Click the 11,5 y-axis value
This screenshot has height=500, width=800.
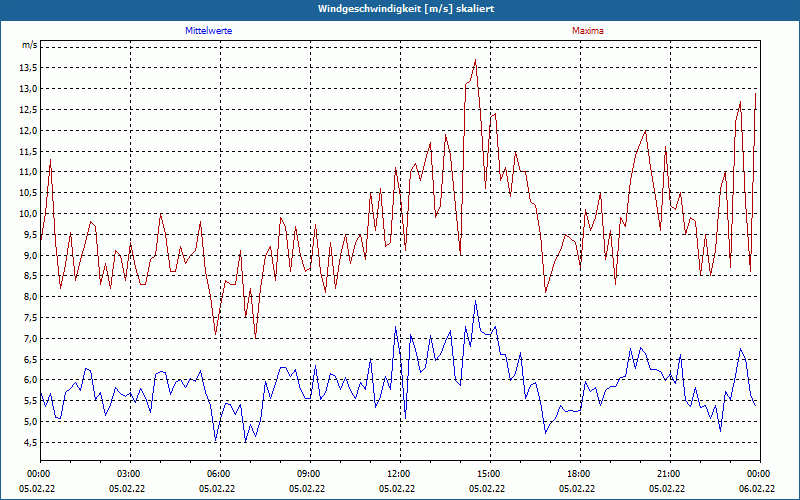point(29,152)
